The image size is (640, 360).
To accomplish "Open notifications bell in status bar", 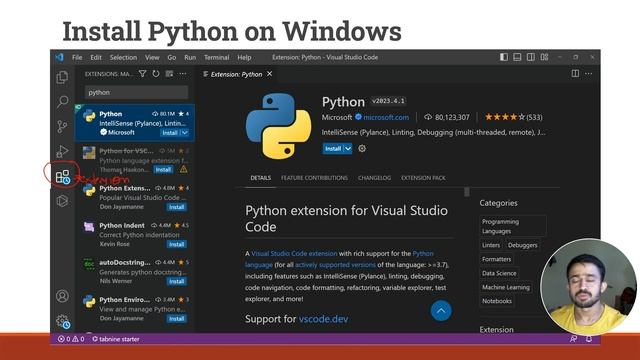I will coord(589,339).
